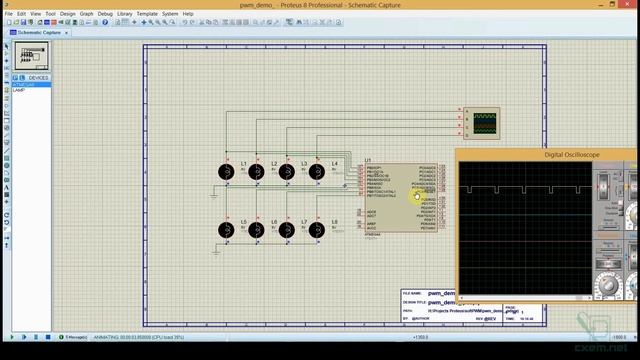Click the Zoom Out magnifier icon
The height and width of the screenshot is (360, 640).
(158, 22)
